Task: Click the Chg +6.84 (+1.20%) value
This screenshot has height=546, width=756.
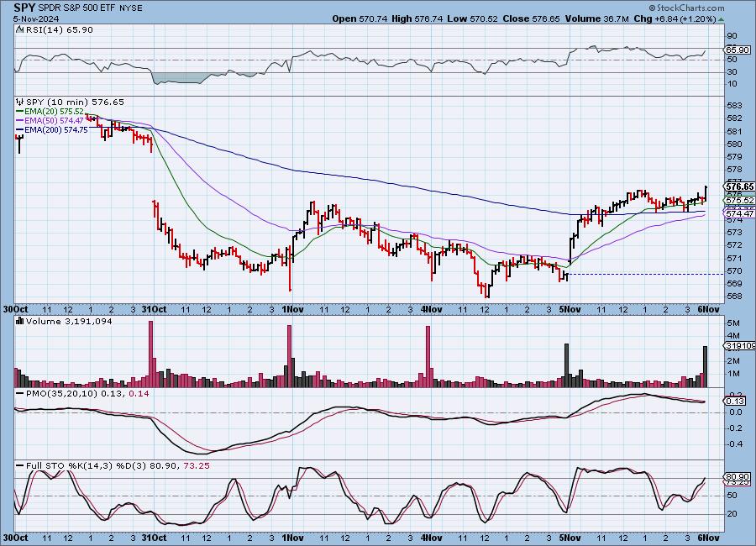Action: coord(675,18)
